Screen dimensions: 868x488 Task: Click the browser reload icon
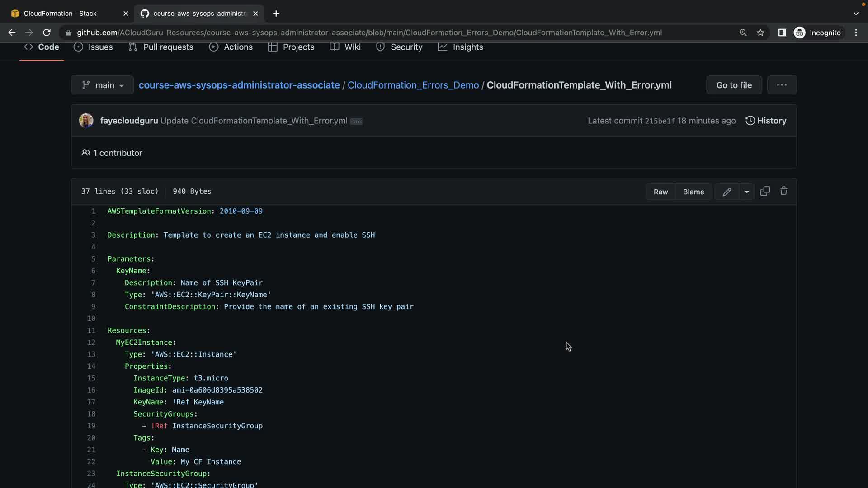click(x=47, y=33)
